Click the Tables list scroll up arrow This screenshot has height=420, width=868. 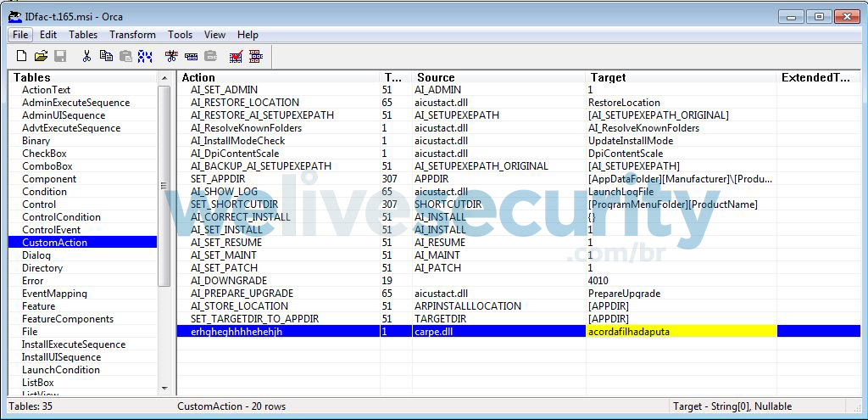[164, 79]
